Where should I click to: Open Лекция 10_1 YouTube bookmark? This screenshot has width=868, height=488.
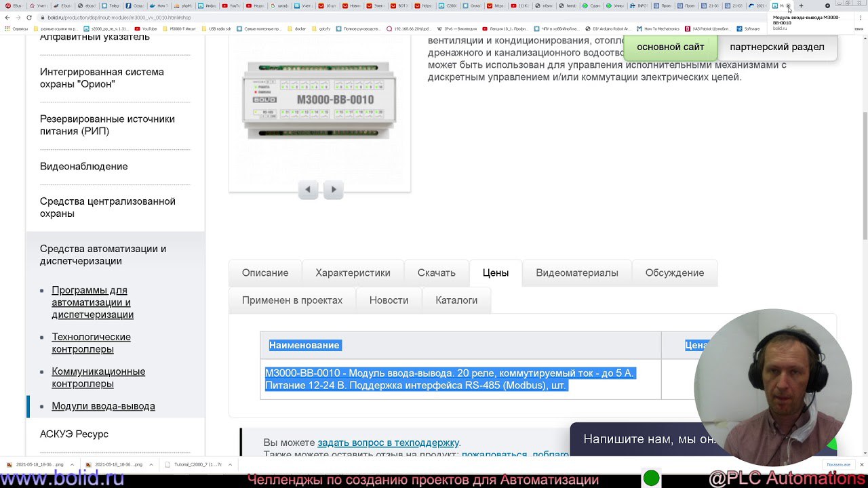[505, 29]
